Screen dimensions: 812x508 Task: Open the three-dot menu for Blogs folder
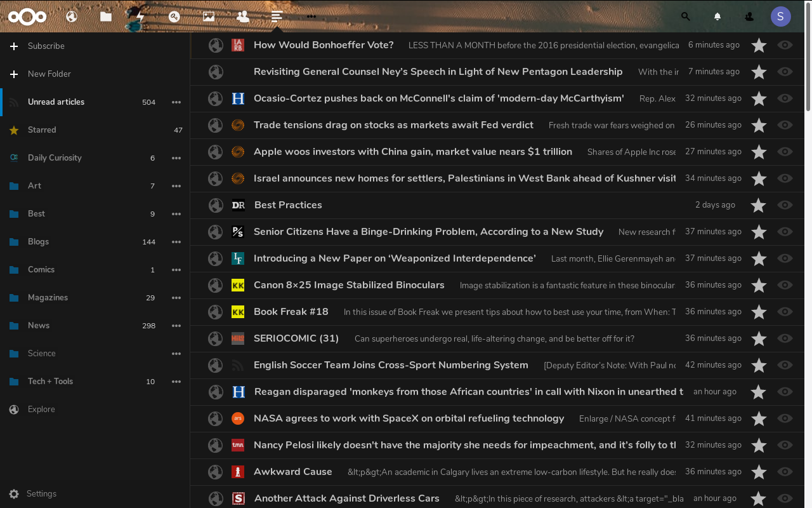pyautogui.click(x=176, y=242)
